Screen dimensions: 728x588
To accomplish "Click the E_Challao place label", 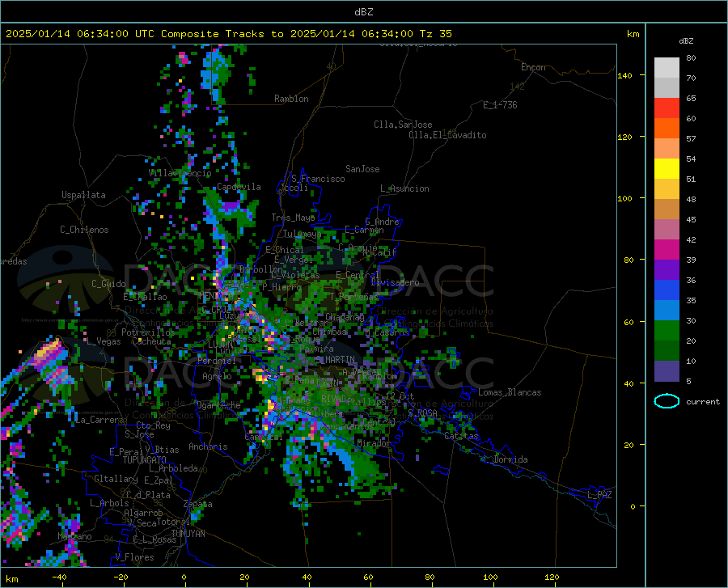I will [x=145, y=297].
